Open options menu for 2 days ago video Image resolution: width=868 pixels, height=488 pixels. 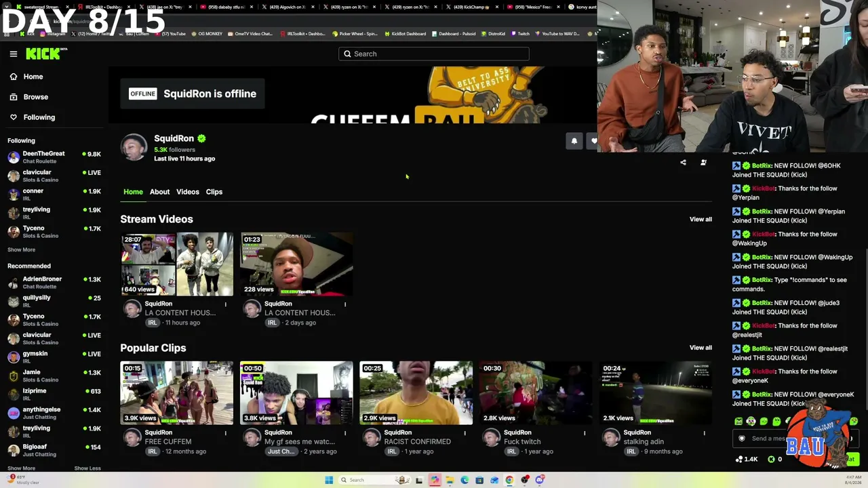coord(345,304)
